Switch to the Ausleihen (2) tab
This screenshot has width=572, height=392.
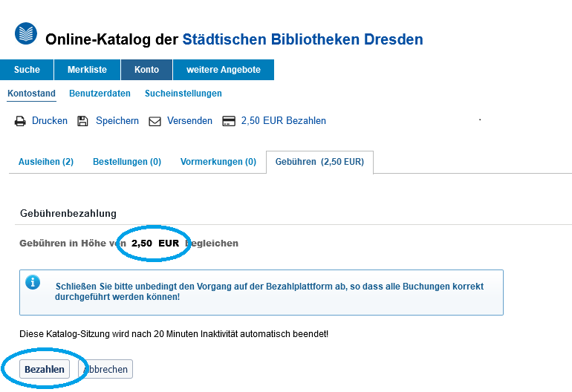[x=46, y=162]
